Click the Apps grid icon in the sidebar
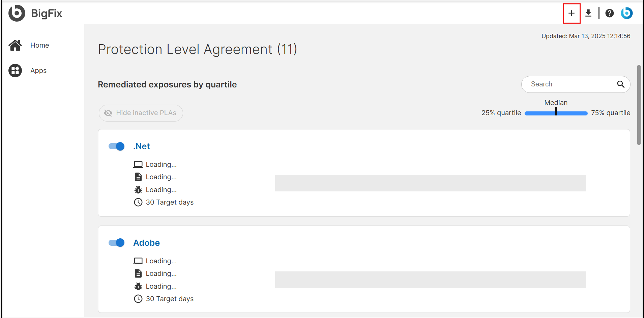Viewport: 644px width, 318px height. (x=15, y=71)
